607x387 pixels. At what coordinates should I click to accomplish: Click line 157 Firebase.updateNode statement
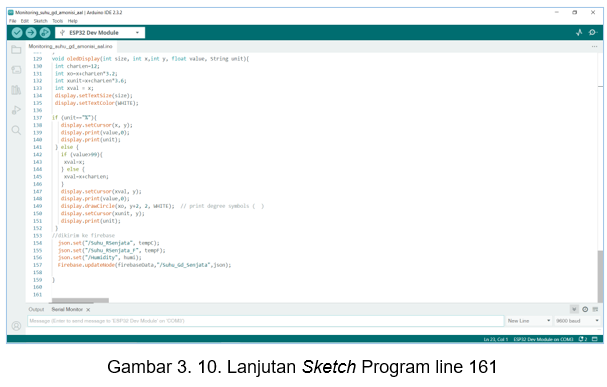pos(144,265)
